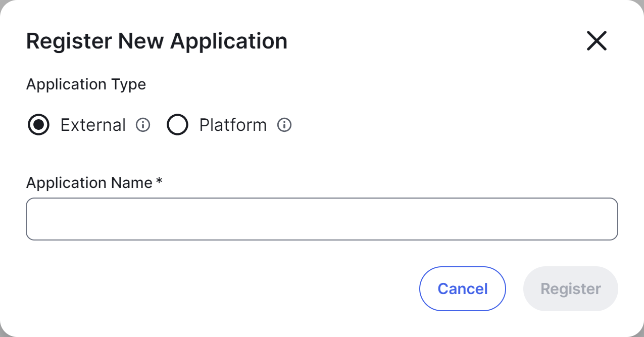
Task: Click the info icon next to External
Action: [143, 125]
